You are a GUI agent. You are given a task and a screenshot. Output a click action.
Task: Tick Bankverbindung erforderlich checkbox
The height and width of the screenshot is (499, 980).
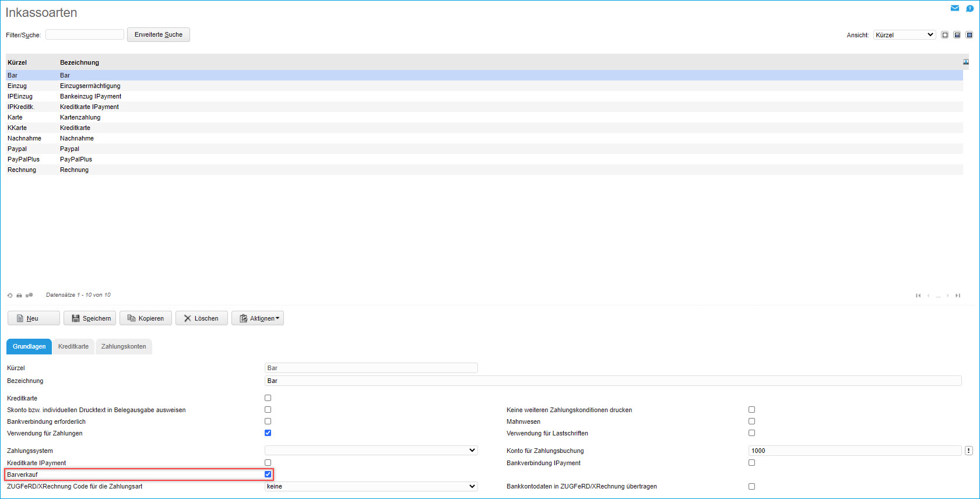(268, 421)
